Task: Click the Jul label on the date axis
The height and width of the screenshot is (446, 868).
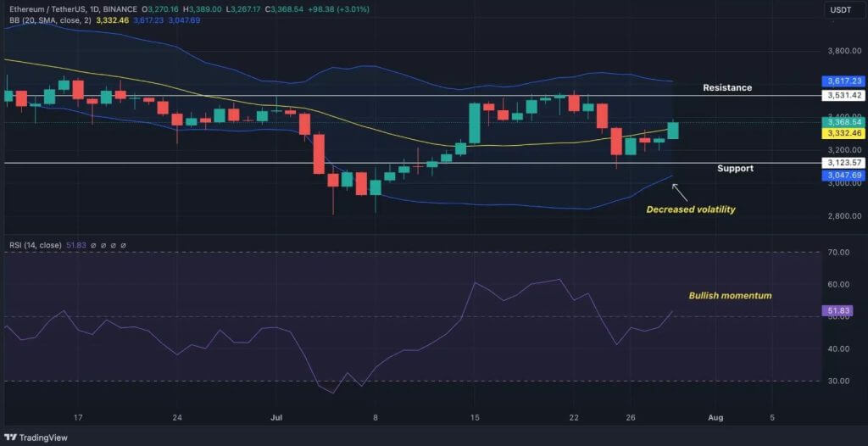Action: 275,418
